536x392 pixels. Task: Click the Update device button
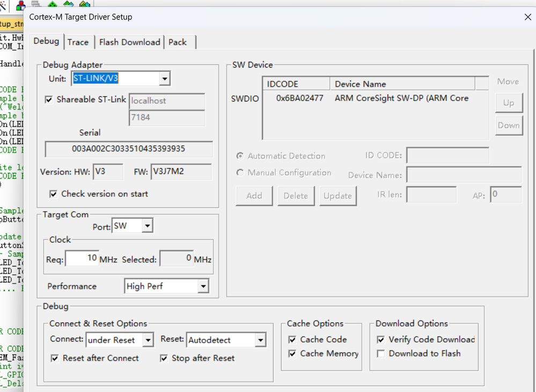[338, 196]
